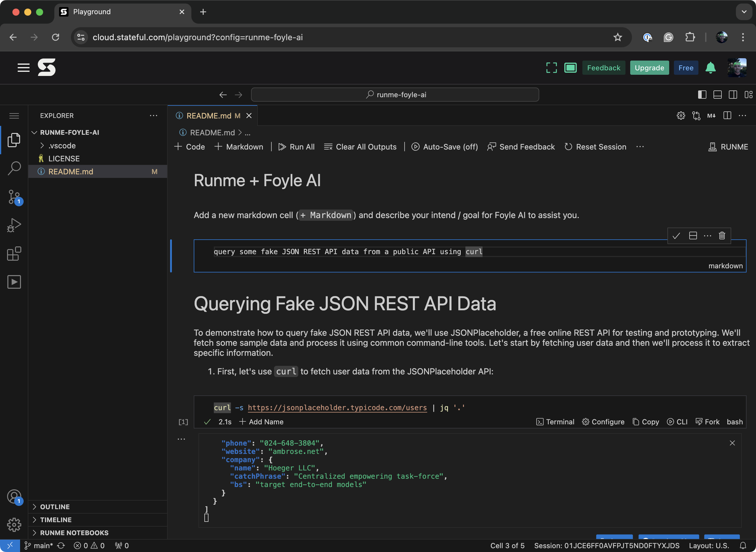Open the notifications bell in header
Screen dimensions: 756x552
click(x=711, y=68)
